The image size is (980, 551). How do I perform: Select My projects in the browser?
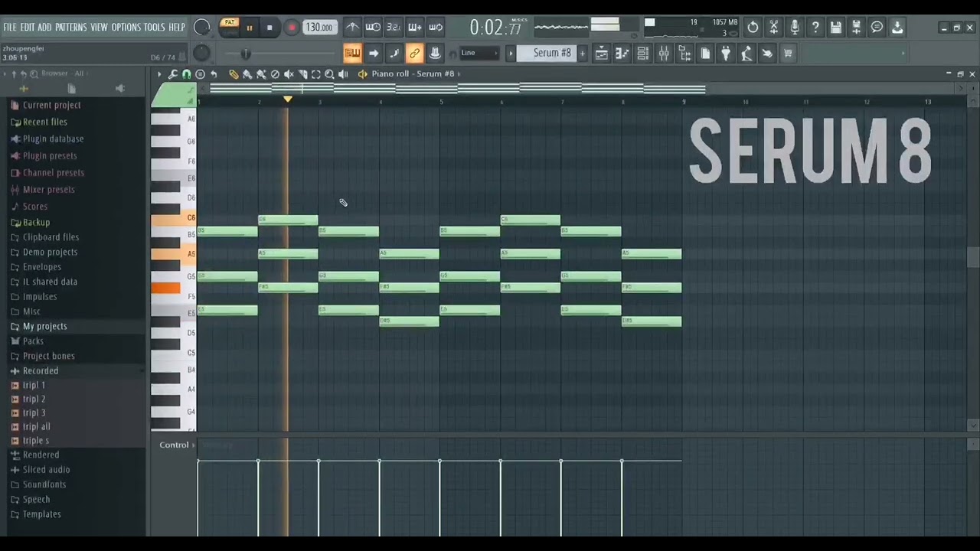pyautogui.click(x=44, y=326)
